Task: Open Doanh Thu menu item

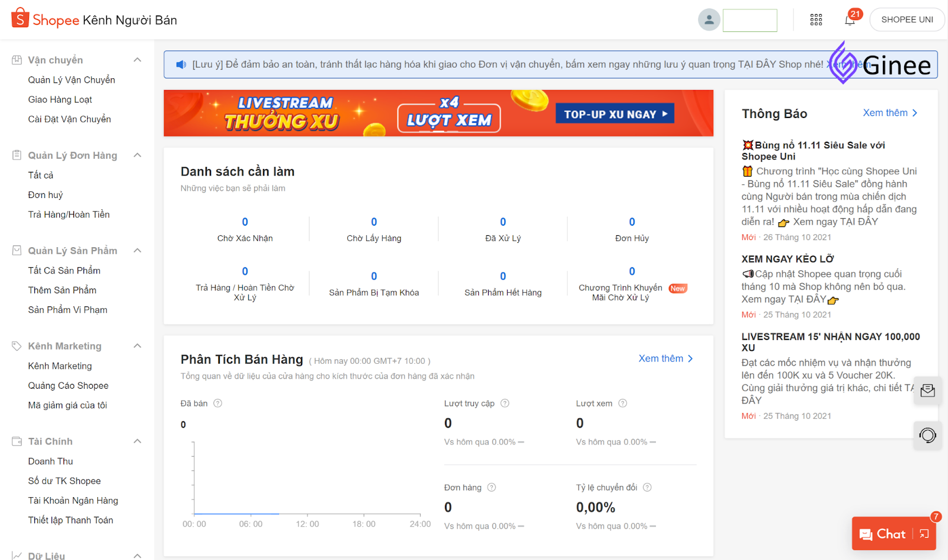Action: (x=50, y=462)
